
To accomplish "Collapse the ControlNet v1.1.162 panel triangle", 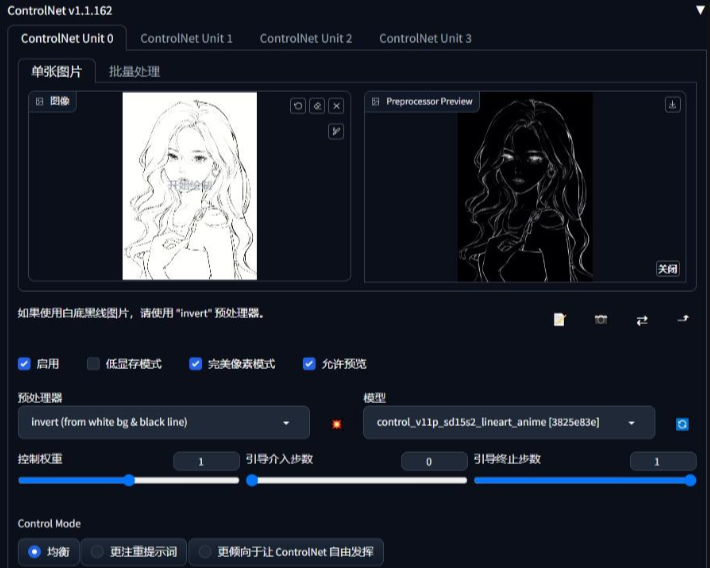I will click(x=700, y=10).
